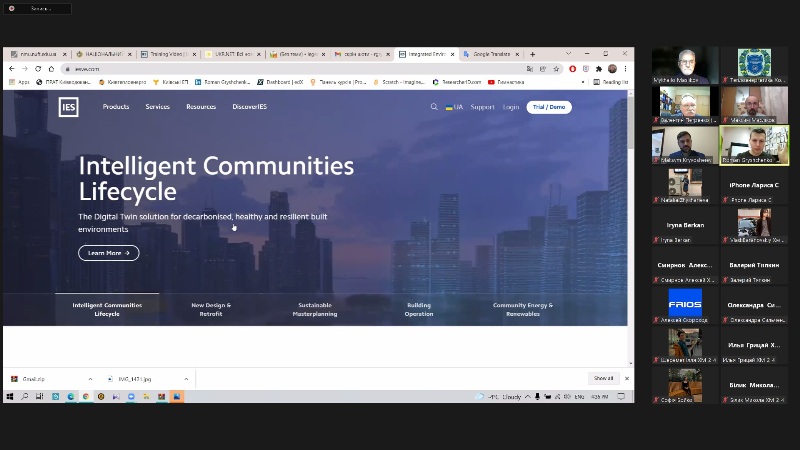Select the New Design & Retrofit tab
Viewport: 800px width, 450px height.
(x=211, y=309)
